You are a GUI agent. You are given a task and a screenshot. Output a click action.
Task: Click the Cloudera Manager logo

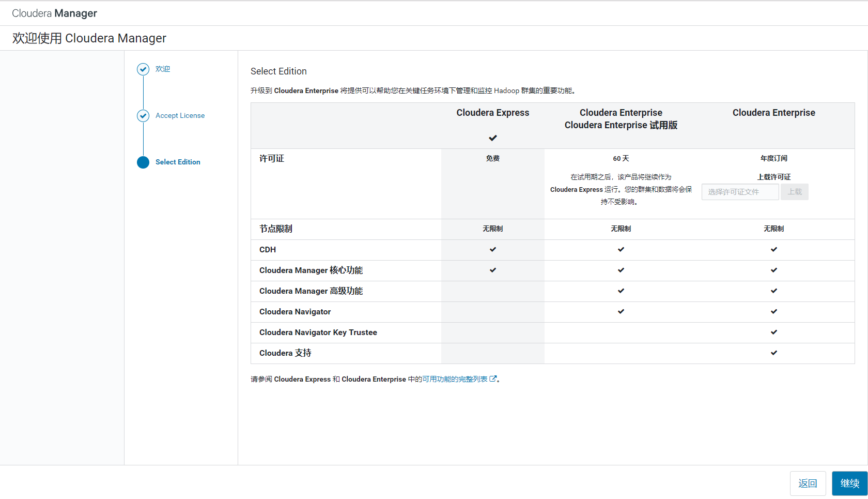(54, 13)
